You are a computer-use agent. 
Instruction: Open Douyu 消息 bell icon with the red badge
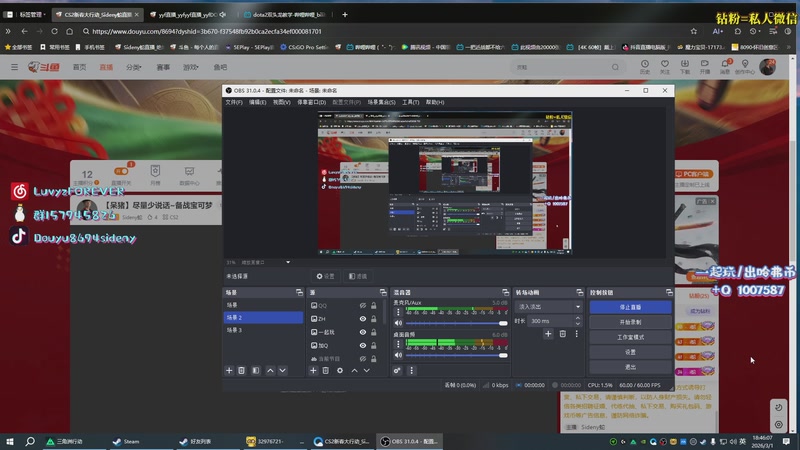click(725, 66)
